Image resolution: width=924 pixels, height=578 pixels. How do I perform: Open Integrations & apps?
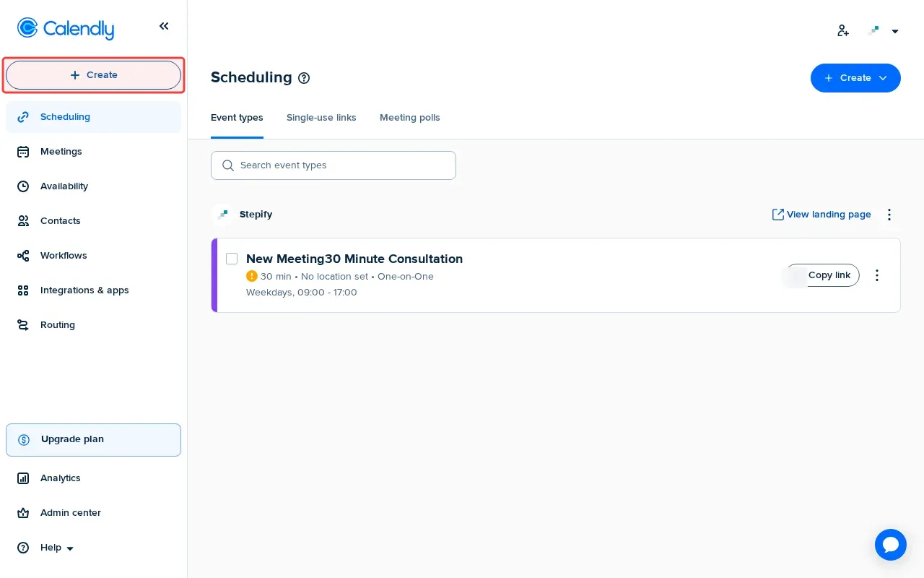click(x=84, y=290)
